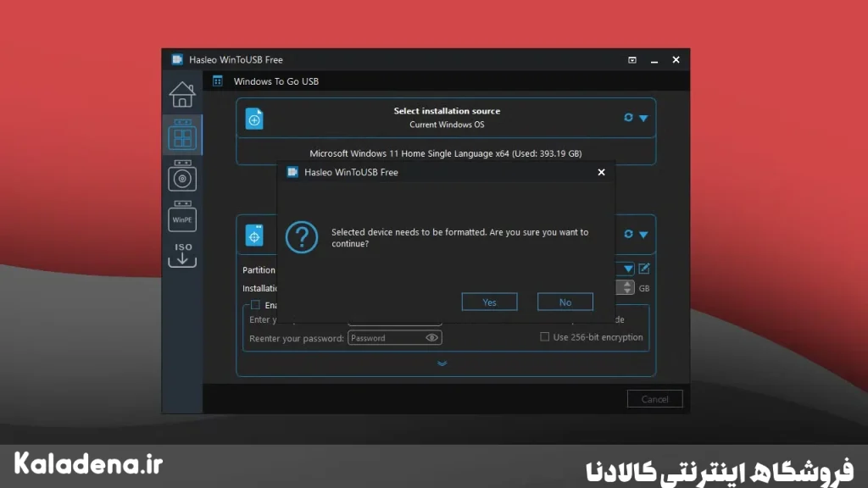Minimize the Hasleo WinToUSB window
Screen dimensions: 868x488
point(654,60)
